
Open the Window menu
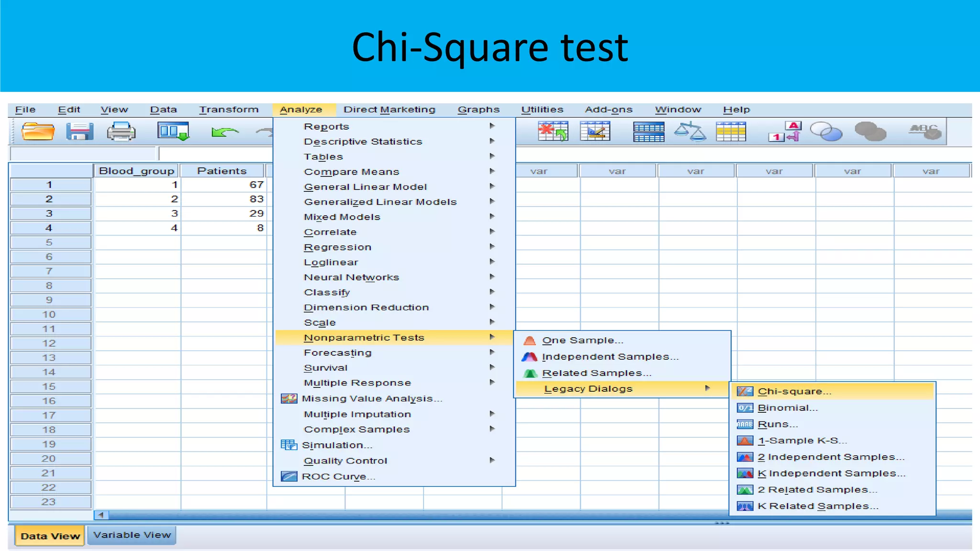[678, 110]
